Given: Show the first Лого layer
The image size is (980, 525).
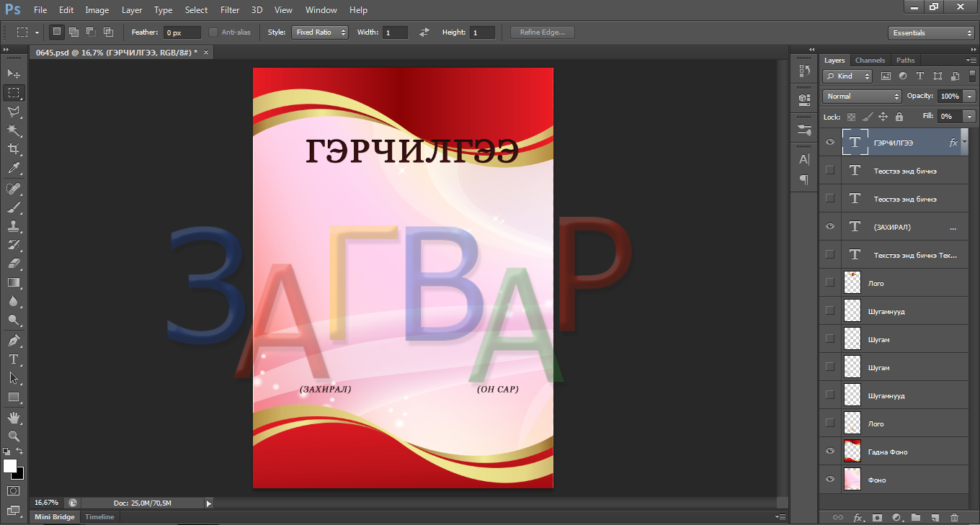Looking at the screenshot, I should point(829,283).
